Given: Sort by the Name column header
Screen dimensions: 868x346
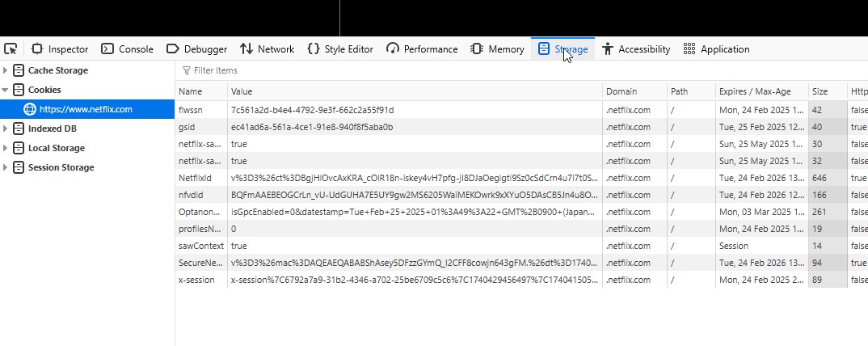Looking at the screenshot, I should pos(201,91).
